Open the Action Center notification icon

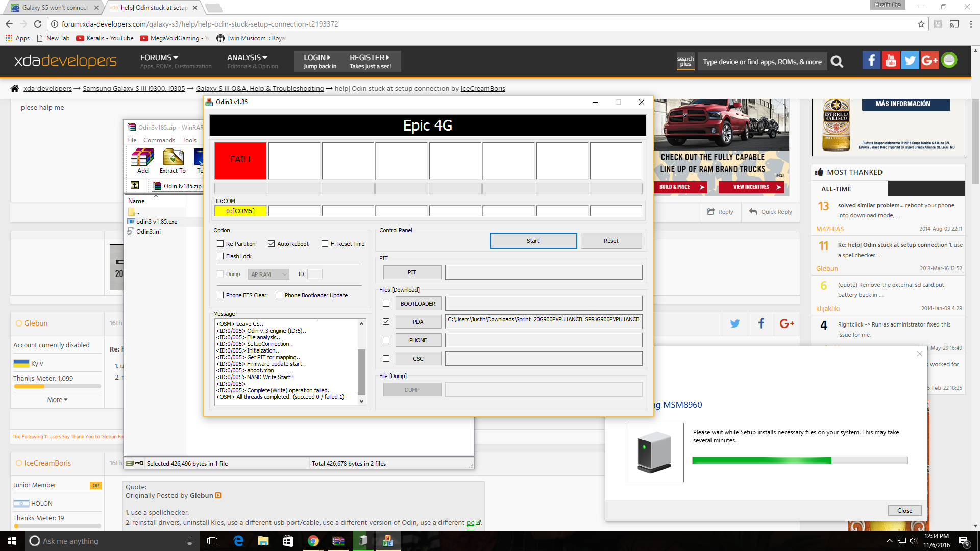(x=964, y=541)
